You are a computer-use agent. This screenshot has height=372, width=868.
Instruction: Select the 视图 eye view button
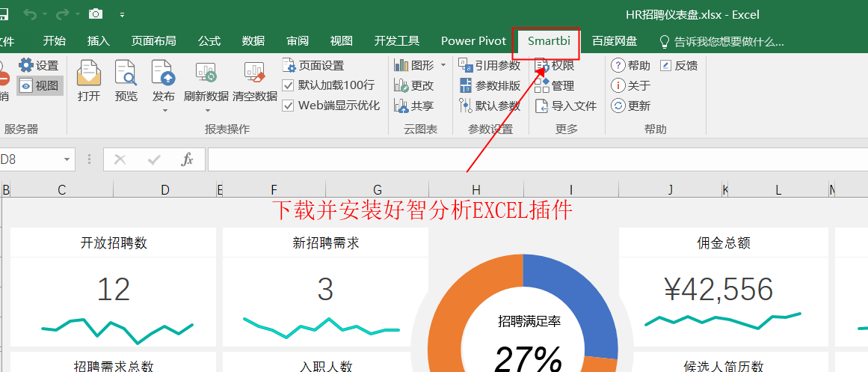point(40,85)
